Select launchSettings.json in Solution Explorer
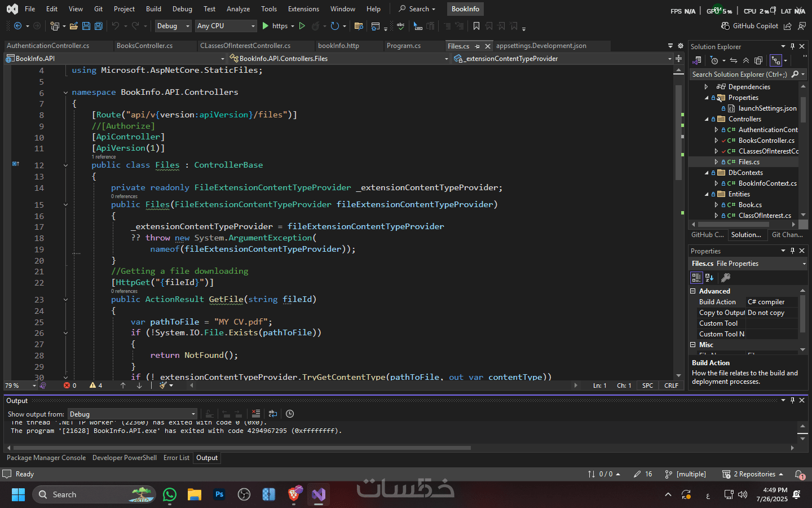Image resolution: width=812 pixels, height=508 pixels. tap(767, 108)
